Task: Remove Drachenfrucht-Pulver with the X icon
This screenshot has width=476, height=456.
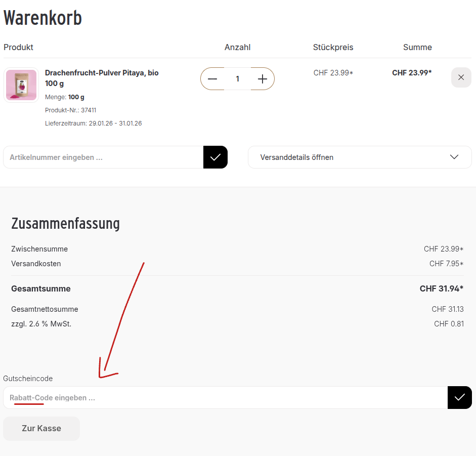Action: tap(461, 77)
